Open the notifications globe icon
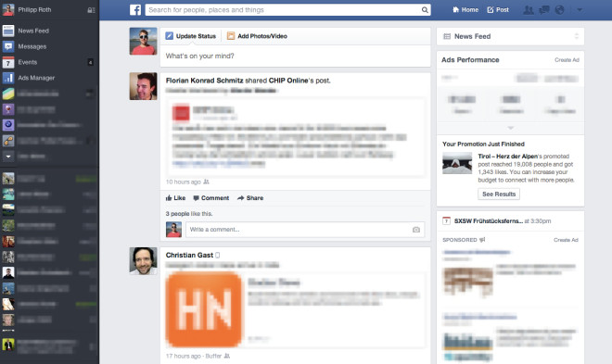This screenshot has width=612, height=364. pyautogui.click(x=559, y=10)
